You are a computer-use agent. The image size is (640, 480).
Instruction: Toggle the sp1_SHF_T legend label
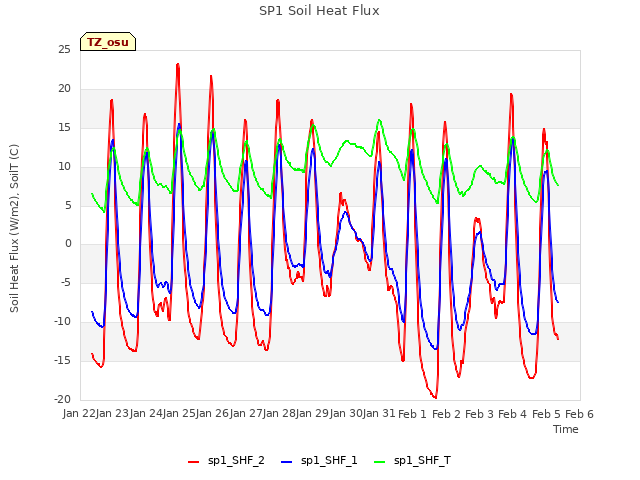(422, 461)
